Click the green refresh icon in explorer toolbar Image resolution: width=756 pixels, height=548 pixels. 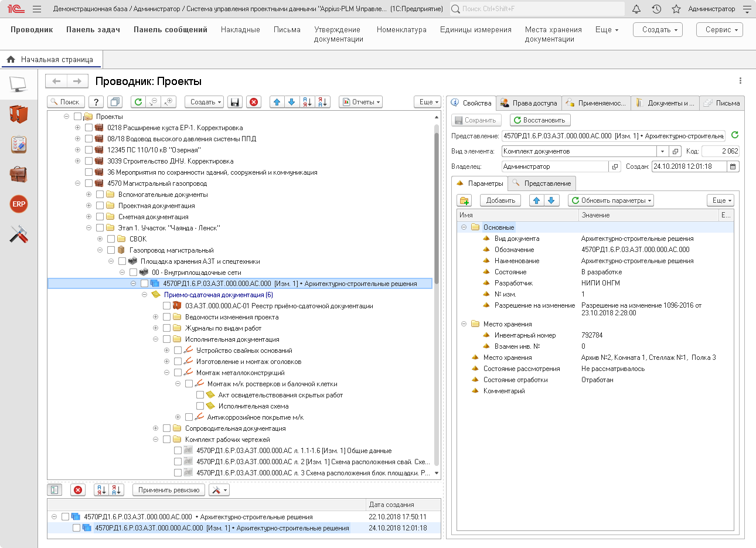pos(138,102)
